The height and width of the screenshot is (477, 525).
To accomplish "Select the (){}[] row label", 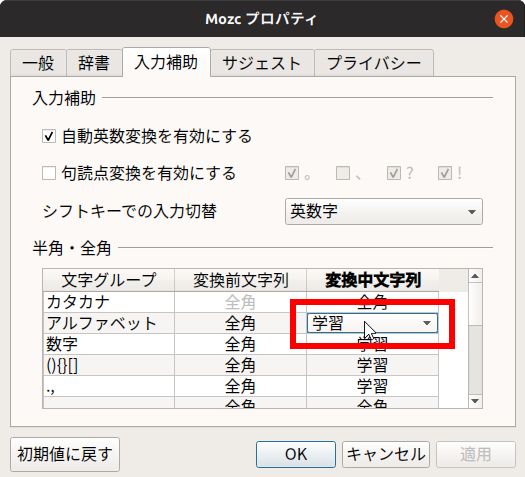I will [x=108, y=365].
